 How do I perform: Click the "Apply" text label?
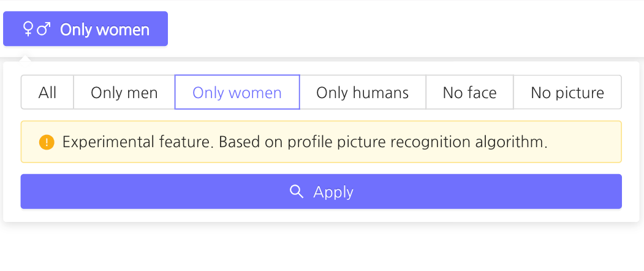(333, 192)
